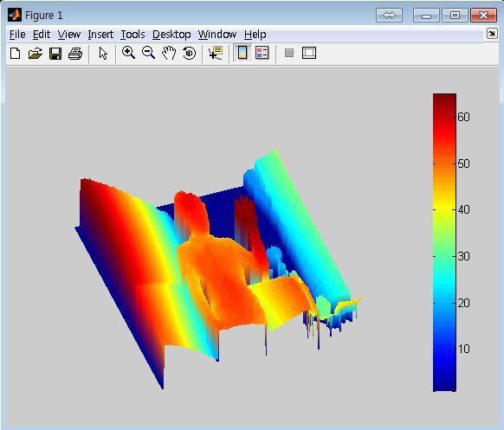
Task: Choose the Data Cursor tool
Action: [x=216, y=53]
